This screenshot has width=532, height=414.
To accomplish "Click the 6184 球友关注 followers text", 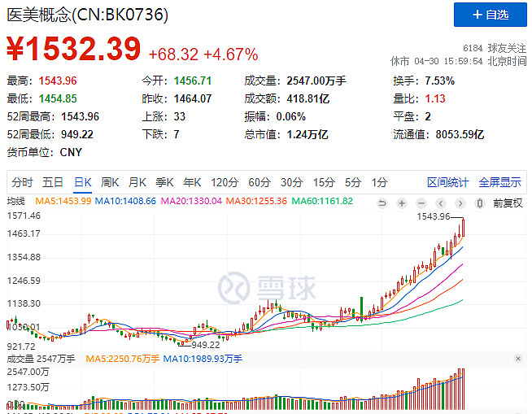I will [495, 48].
